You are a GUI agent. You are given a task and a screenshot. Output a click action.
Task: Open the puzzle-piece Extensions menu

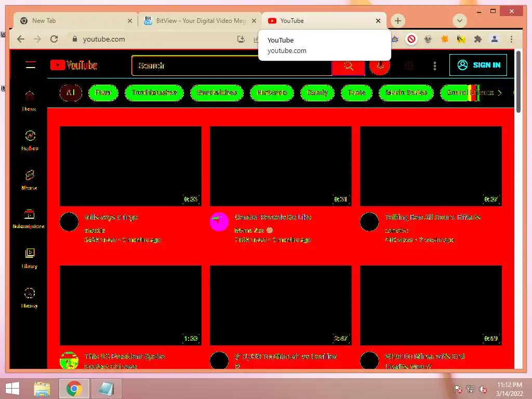[478, 39]
